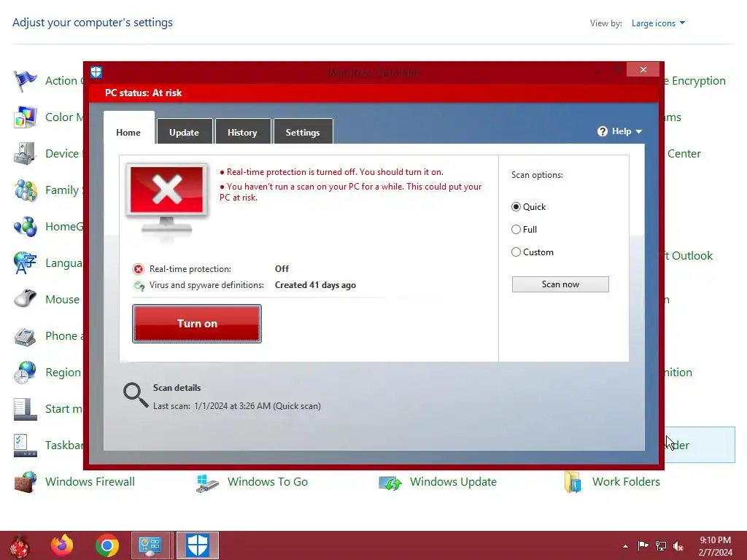
Task: Select the Custom scan option
Action: (532, 252)
